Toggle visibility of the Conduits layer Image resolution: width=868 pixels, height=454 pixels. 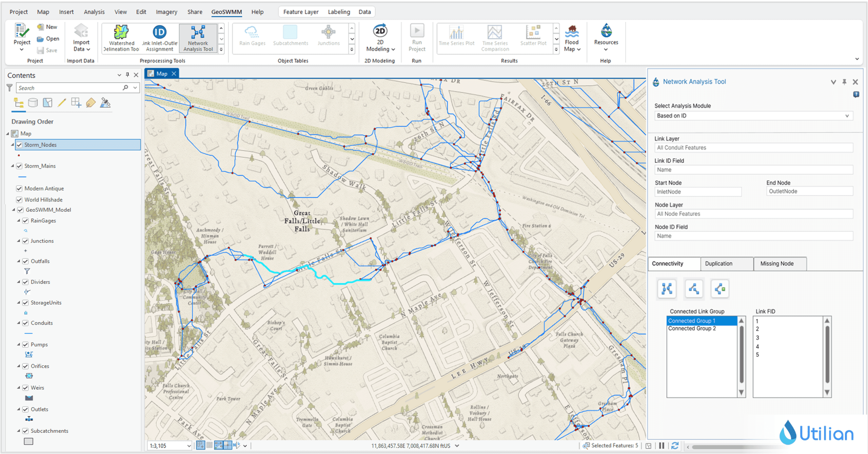[26, 323]
